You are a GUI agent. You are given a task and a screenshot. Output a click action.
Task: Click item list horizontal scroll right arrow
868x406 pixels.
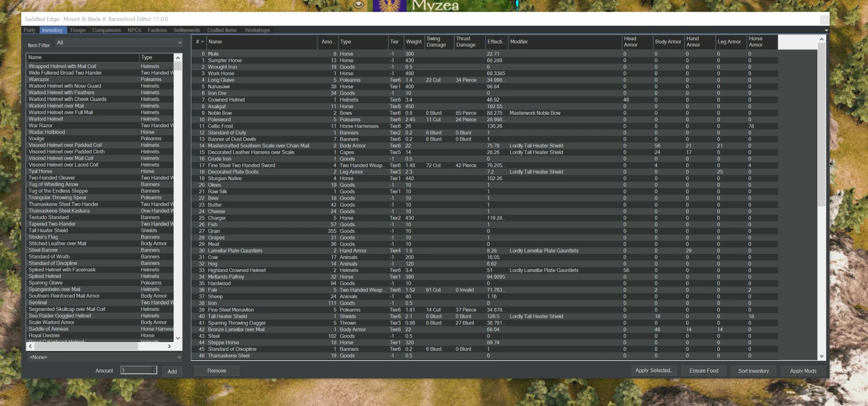(x=170, y=346)
